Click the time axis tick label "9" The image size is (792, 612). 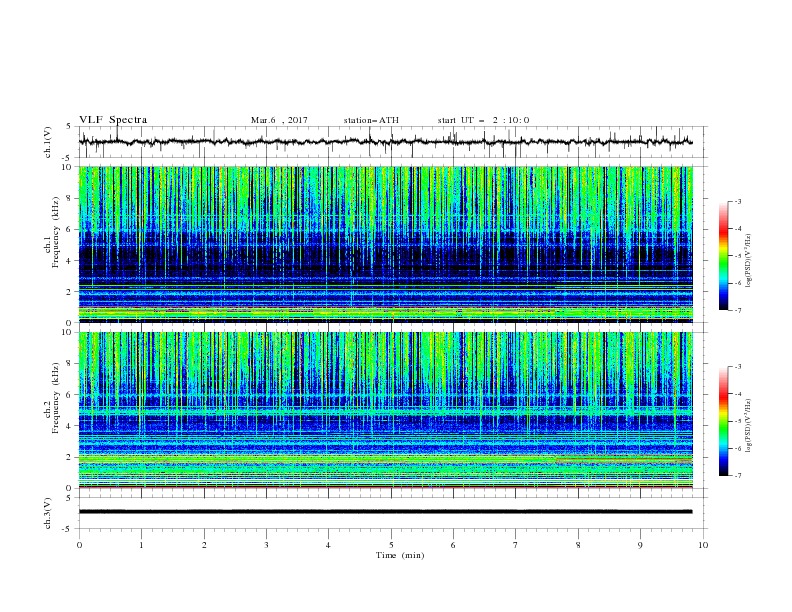(640, 545)
